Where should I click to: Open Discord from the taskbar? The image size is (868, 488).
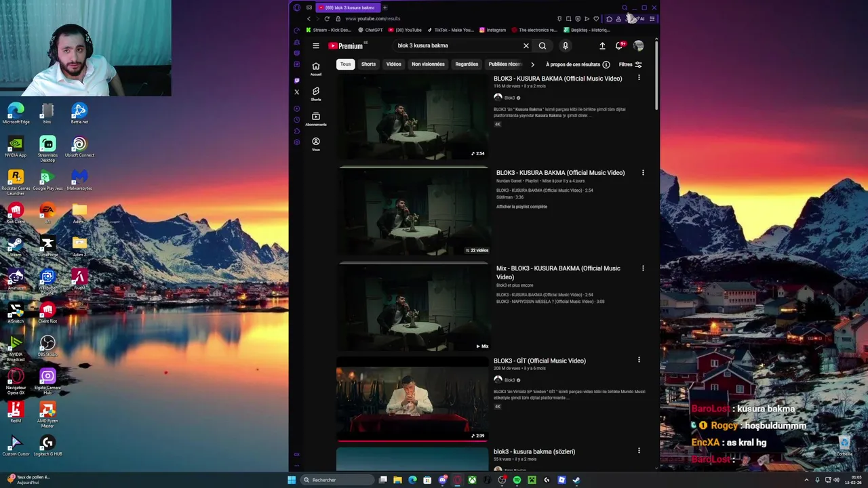coord(443,480)
